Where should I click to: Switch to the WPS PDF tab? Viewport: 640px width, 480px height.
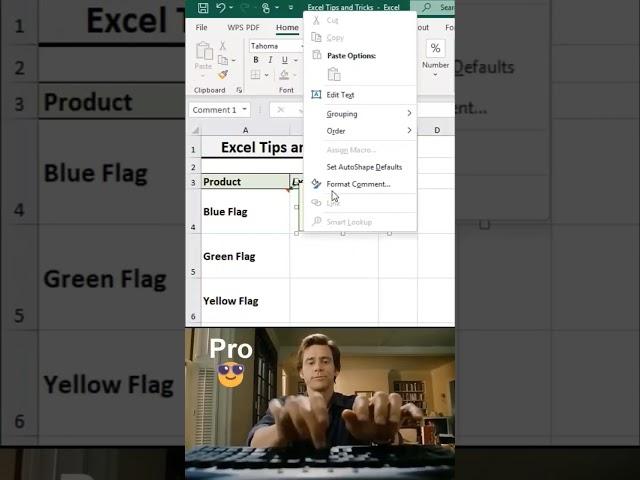[243, 27]
